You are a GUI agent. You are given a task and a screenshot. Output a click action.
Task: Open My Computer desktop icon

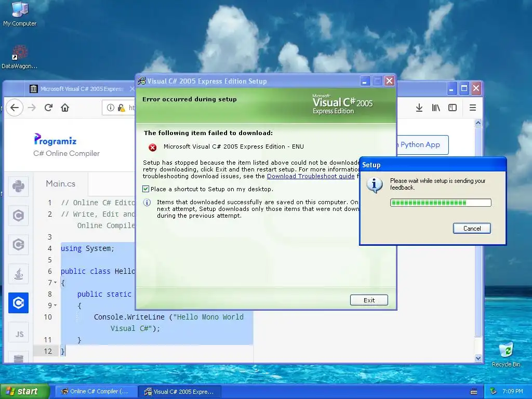[20, 14]
